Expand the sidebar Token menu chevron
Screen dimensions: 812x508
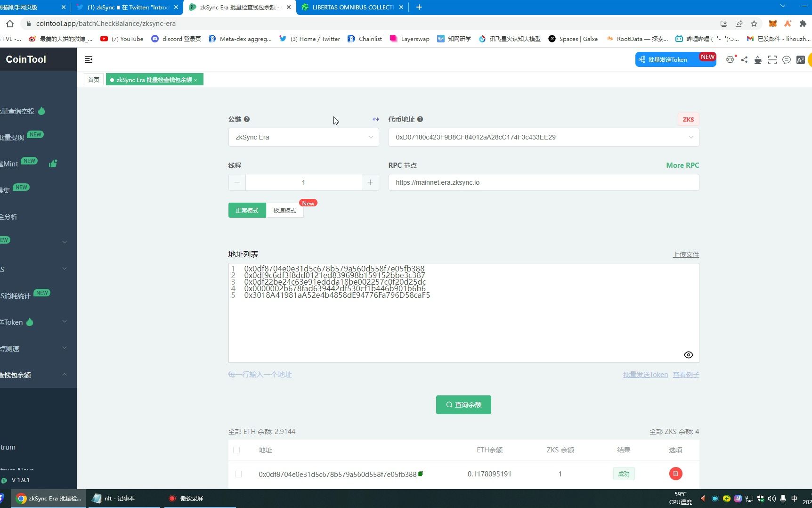(65, 322)
